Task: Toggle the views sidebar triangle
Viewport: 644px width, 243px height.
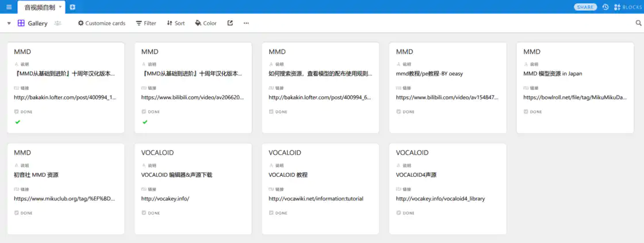Action: point(9,24)
